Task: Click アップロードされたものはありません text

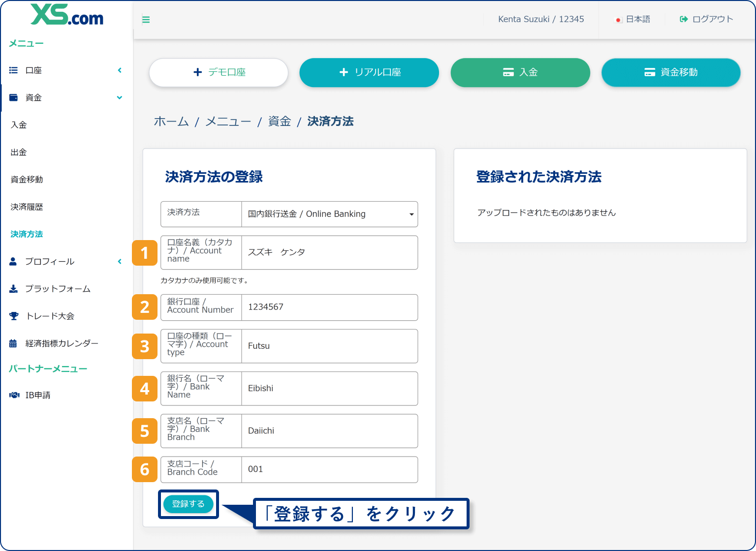Action: click(546, 213)
